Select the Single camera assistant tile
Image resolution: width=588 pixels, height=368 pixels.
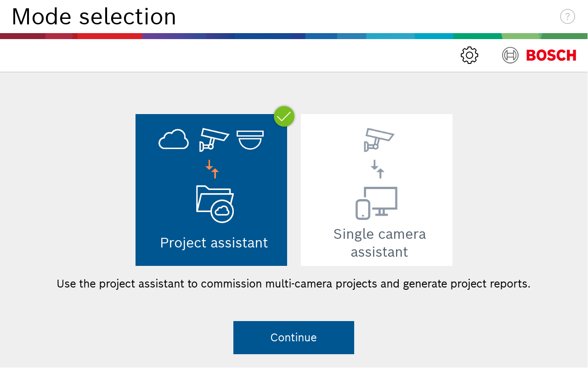(x=377, y=190)
